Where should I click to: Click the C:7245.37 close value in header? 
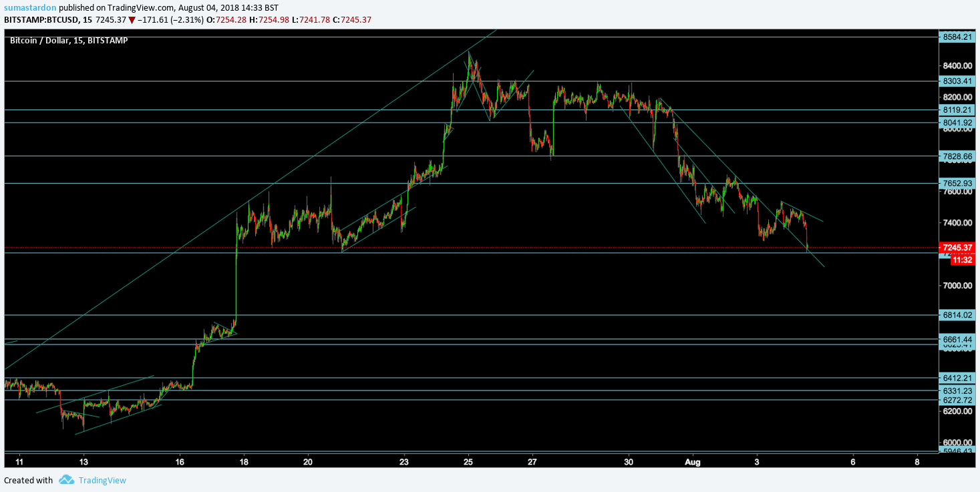[x=352, y=19]
